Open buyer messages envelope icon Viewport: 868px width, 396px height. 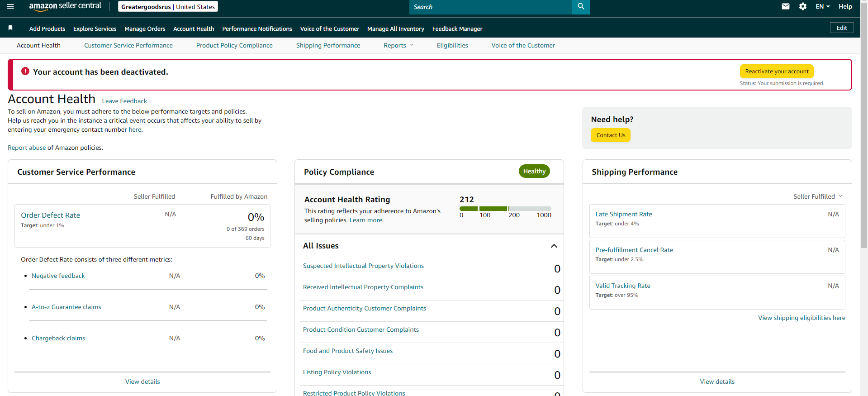tap(786, 6)
